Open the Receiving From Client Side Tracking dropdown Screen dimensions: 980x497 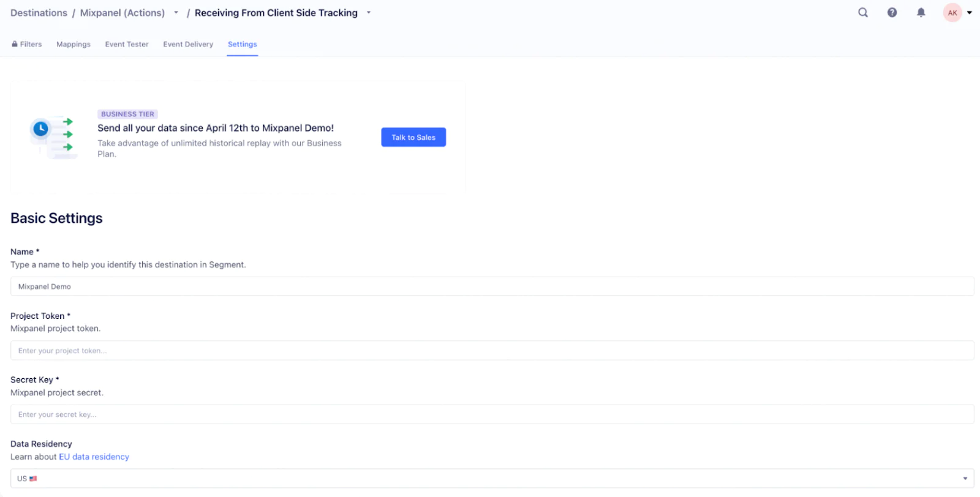369,13
